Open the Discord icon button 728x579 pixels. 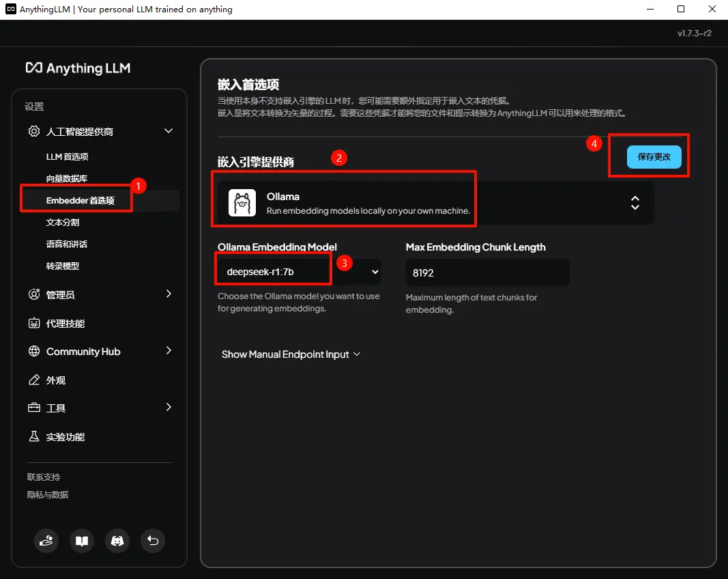[x=117, y=541]
